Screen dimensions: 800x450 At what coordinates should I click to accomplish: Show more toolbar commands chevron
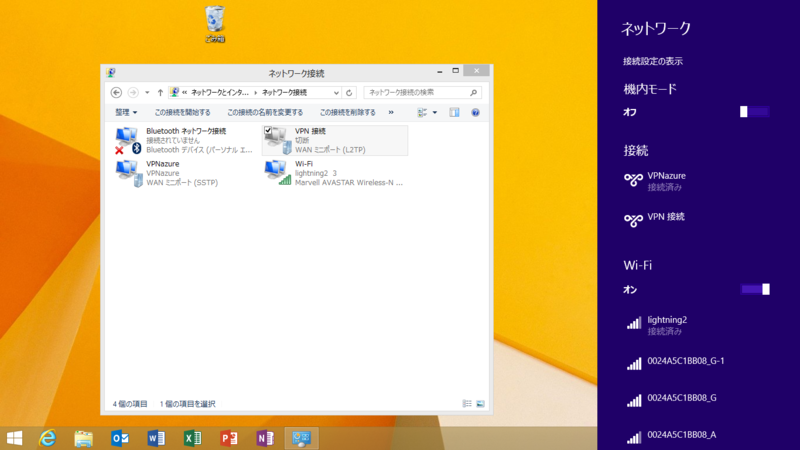(x=391, y=112)
